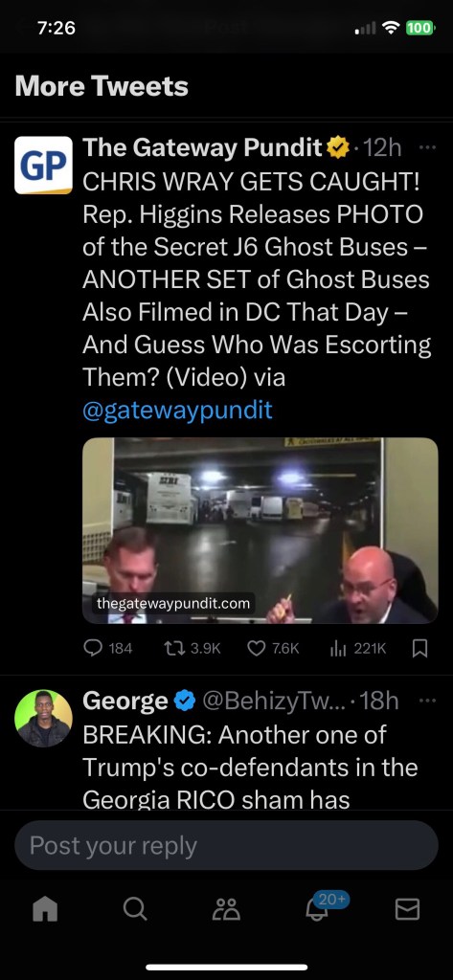Tap the GP profile avatar

pyautogui.click(x=43, y=165)
